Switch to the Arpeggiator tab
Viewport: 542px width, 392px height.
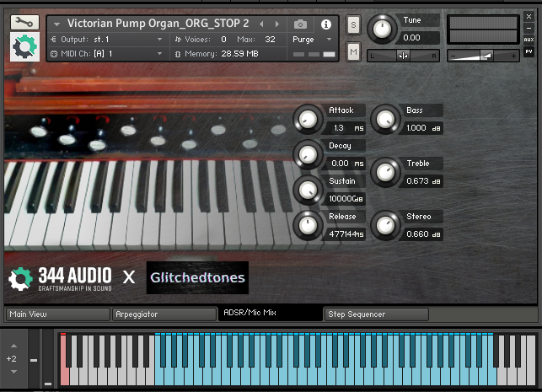[164, 314]
